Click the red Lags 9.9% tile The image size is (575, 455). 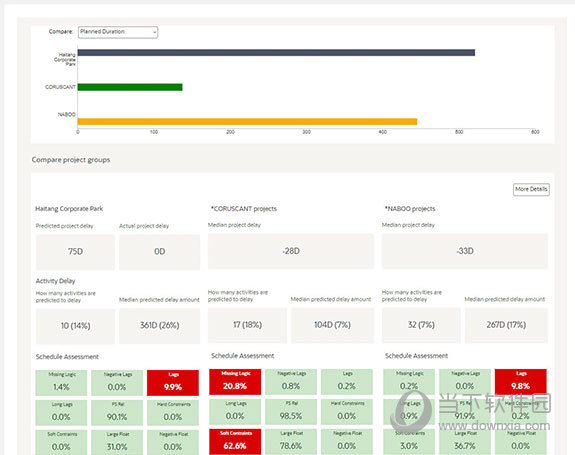(x=173, y=383)
